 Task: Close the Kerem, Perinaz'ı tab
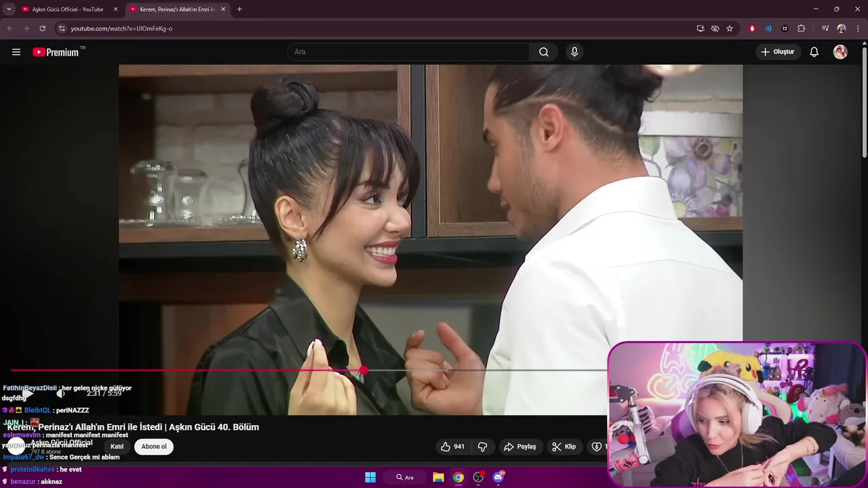point(223,9)
